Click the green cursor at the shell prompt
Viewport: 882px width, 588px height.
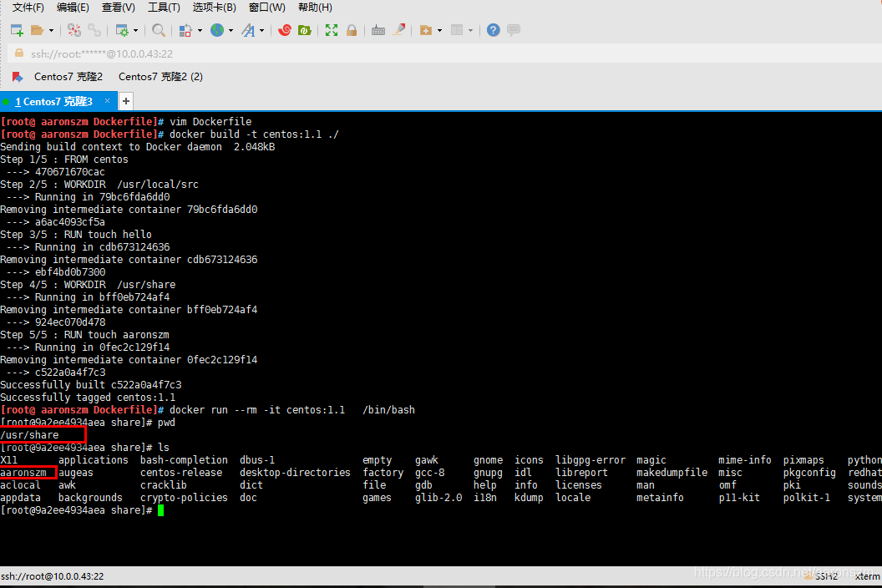[161, 510]
